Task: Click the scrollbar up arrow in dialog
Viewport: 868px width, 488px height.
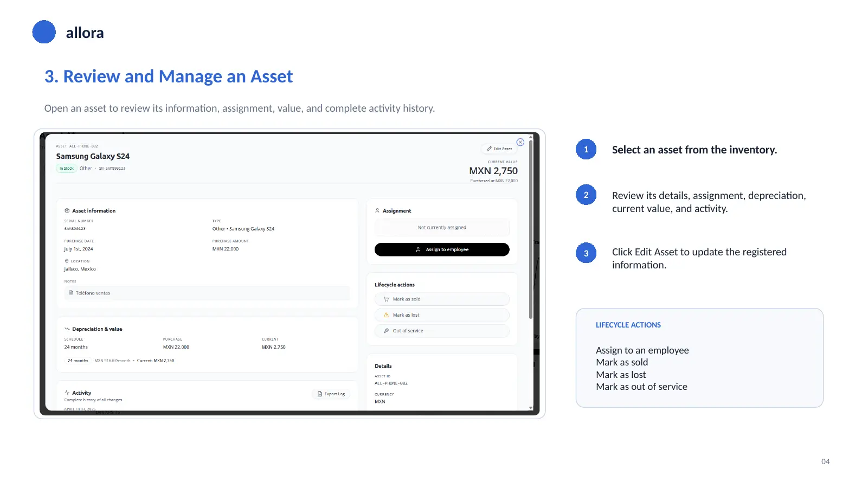Action: [531, 137]
